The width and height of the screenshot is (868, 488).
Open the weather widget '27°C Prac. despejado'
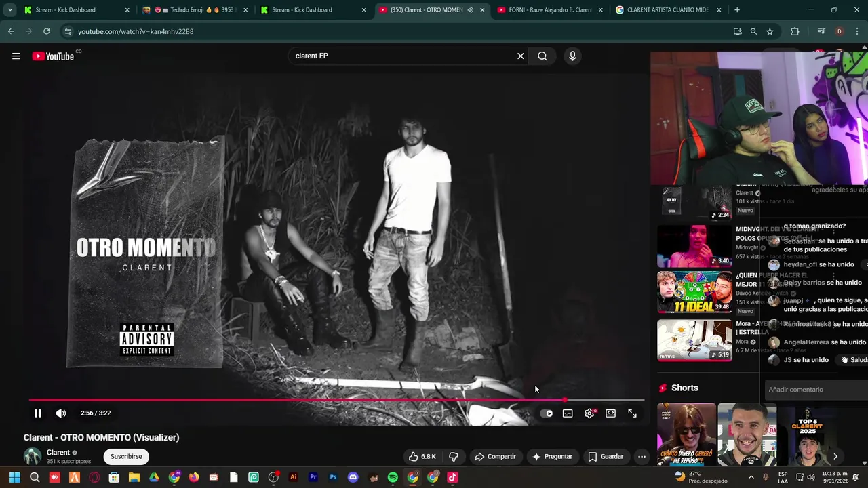click(701, 477)
